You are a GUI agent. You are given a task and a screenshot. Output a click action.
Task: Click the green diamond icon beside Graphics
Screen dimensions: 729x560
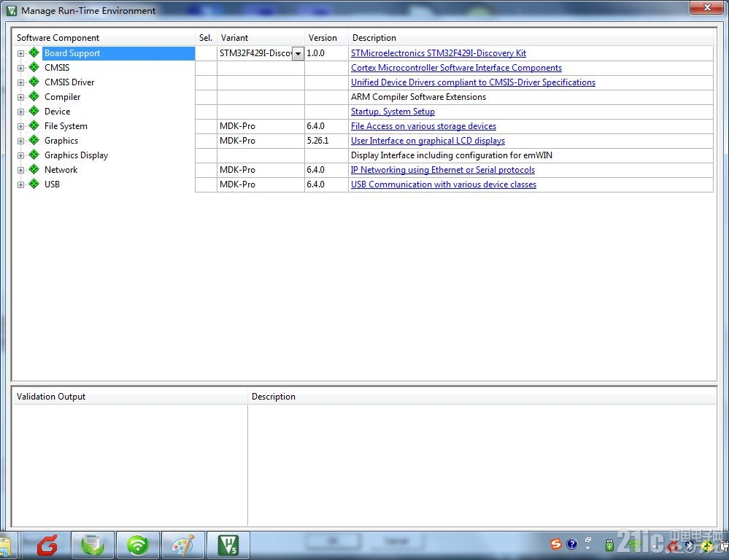tap(34, 140)
